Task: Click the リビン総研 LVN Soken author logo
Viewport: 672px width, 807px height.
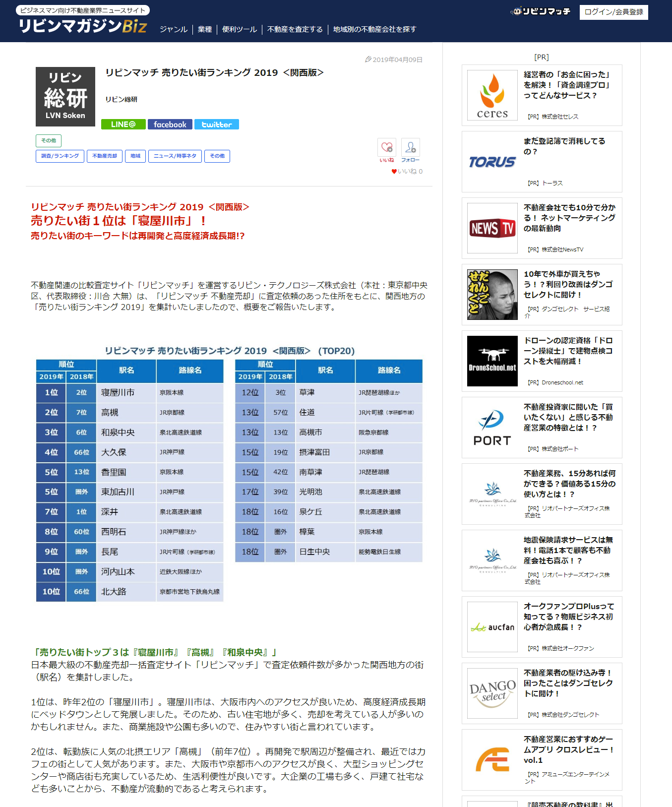Action: [x=65, y=97]
